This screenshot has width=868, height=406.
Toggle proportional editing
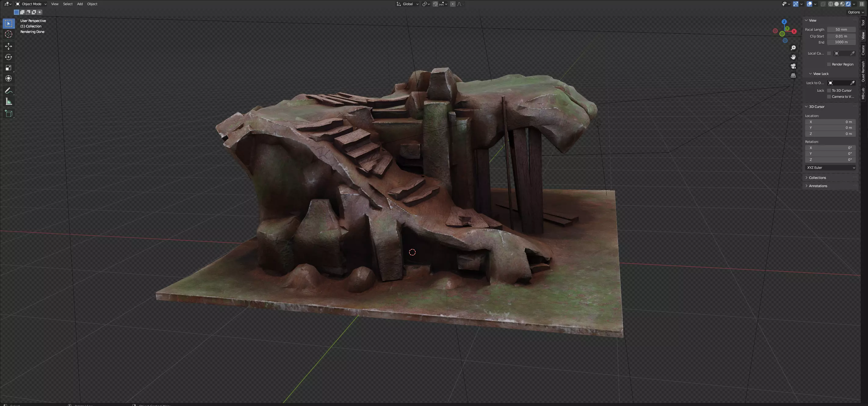click(453, 4)
